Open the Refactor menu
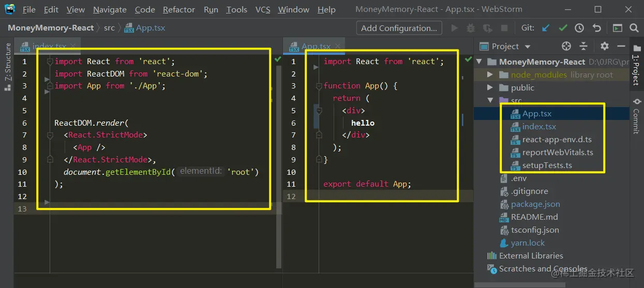This screenshot has width=644, height=288. (180, 9)
